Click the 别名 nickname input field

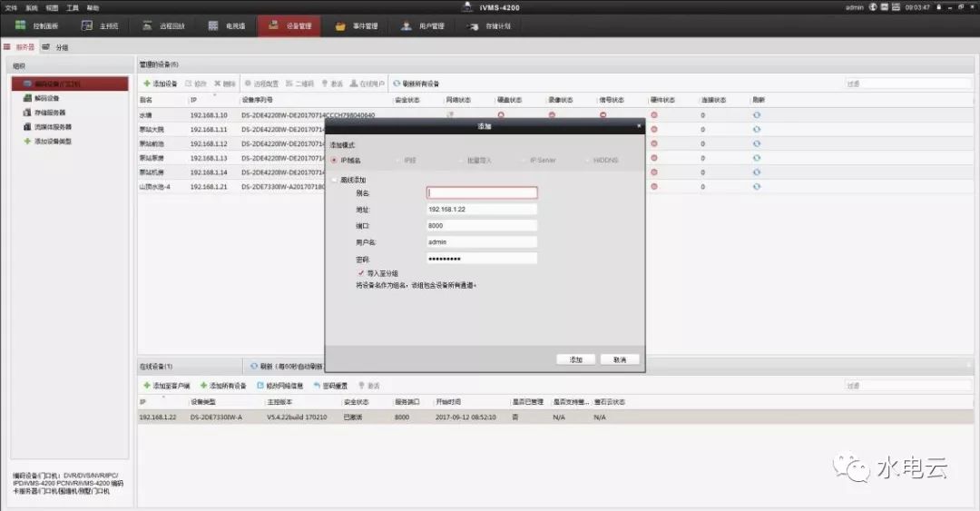tap(481, 192)
